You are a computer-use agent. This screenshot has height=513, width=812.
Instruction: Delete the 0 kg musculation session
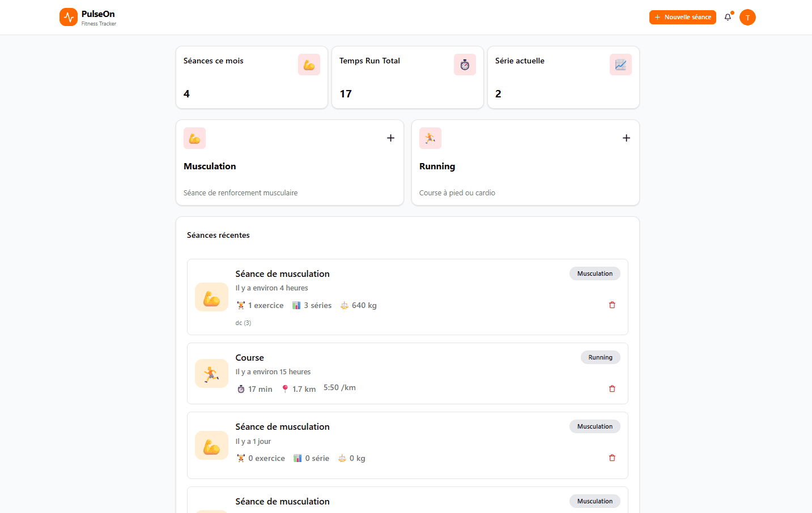pos(612,458)
